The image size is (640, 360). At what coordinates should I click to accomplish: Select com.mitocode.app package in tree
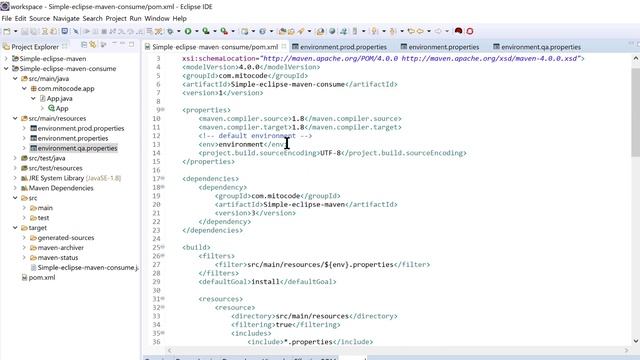pos(66,89)
